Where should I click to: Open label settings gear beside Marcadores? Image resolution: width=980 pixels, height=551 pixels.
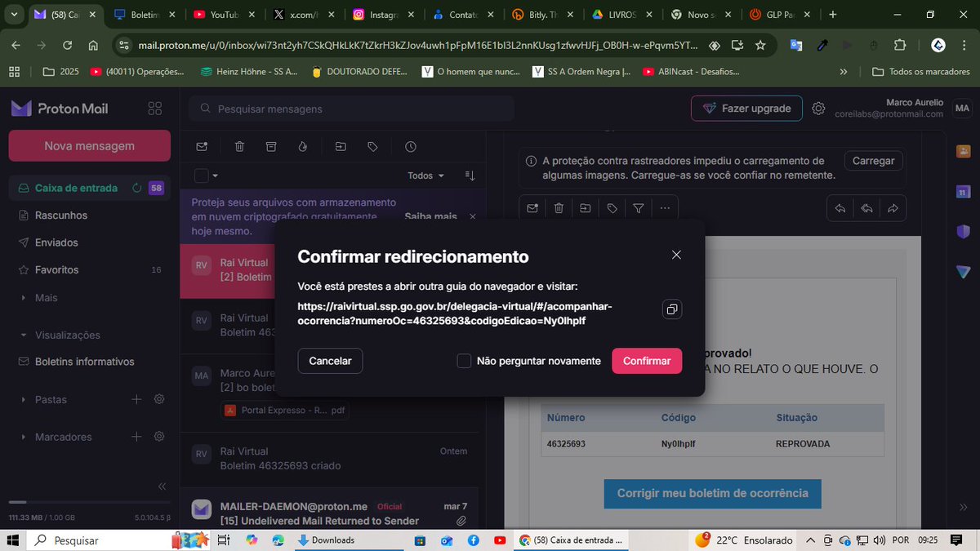(x=159, y=437)
